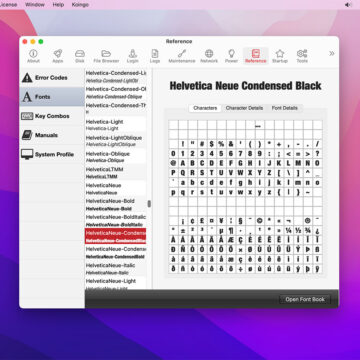
Task: Show more toolbar items via double chevron
Action: (x=332, y=54)
